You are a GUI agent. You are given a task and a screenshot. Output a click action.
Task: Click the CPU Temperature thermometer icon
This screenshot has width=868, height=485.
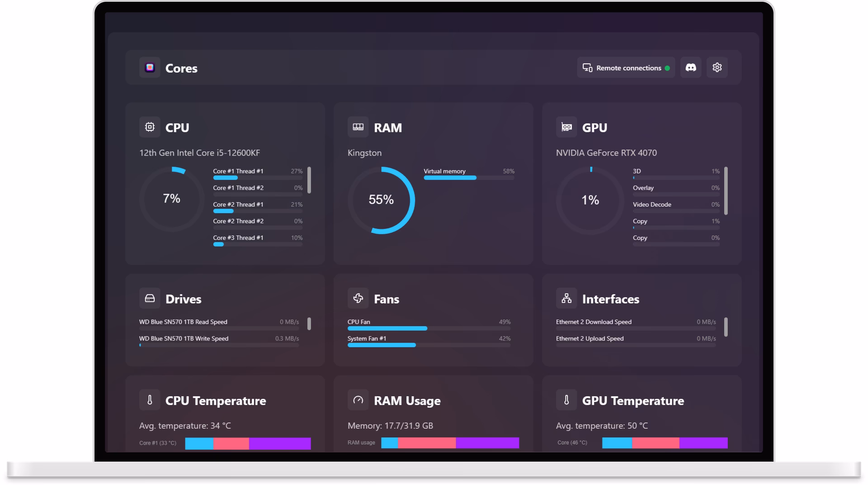(150, 400)
